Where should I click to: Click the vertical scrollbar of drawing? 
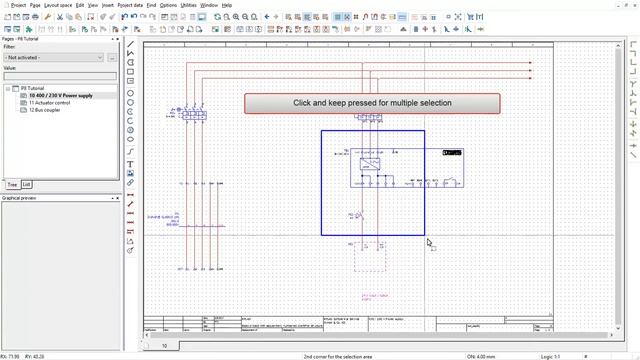coord(618,187)
